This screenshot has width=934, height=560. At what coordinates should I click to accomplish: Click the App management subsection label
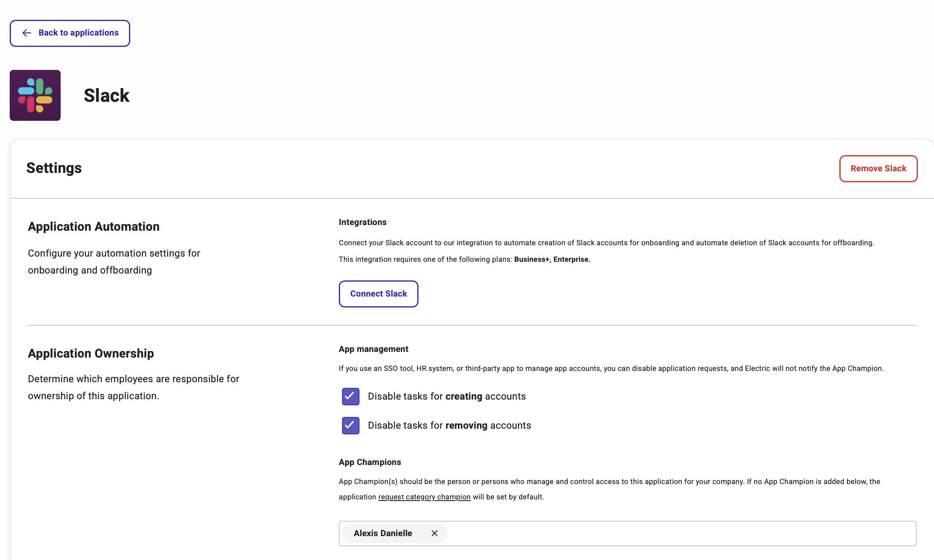click(373, 349)
